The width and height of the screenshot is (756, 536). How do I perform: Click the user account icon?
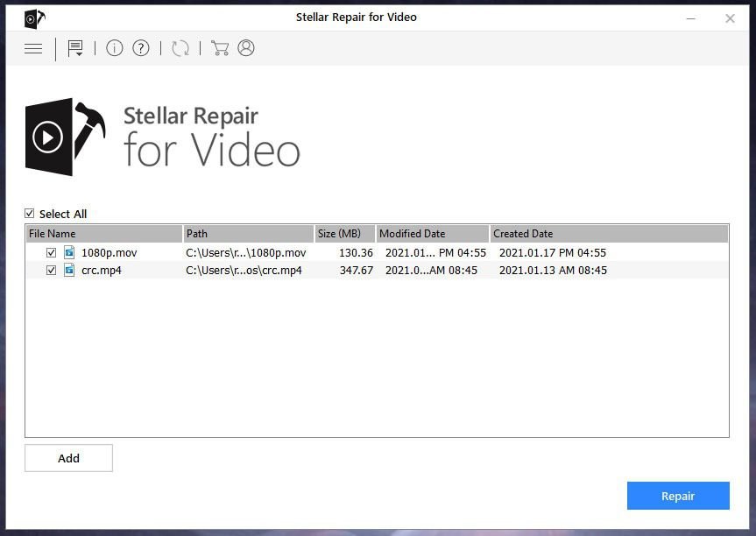[246, 49]
